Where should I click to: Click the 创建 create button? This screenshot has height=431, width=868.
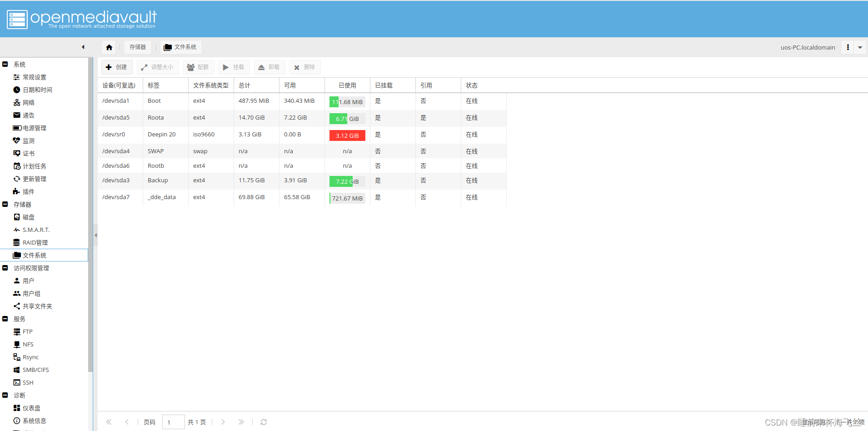pos(117,67)
